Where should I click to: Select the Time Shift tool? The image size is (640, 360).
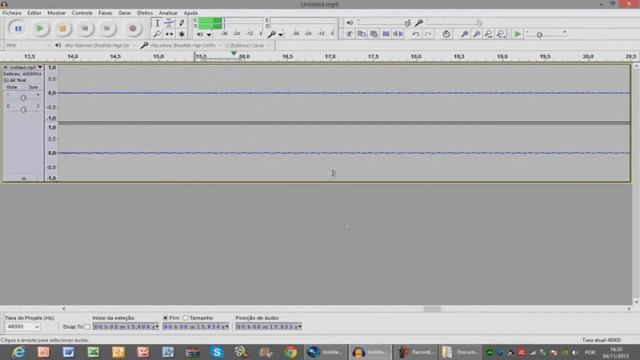[x=169, y=34]
